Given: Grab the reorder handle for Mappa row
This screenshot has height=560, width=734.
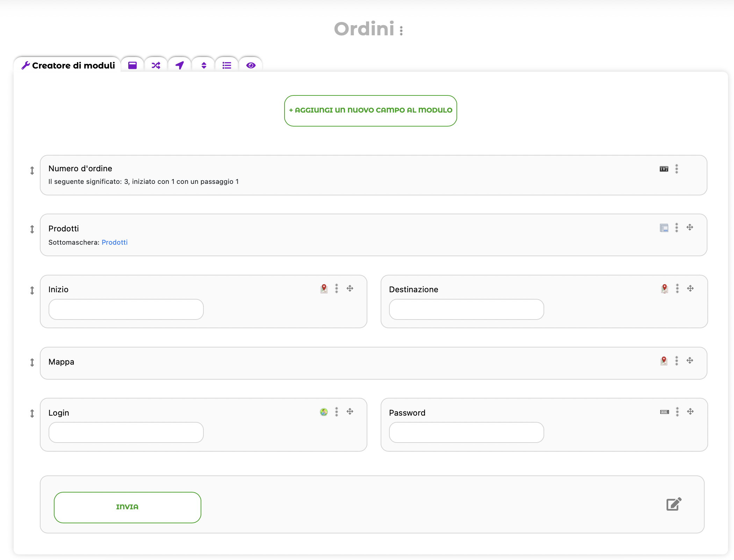Looking at the screenshot, I should 32,362.
